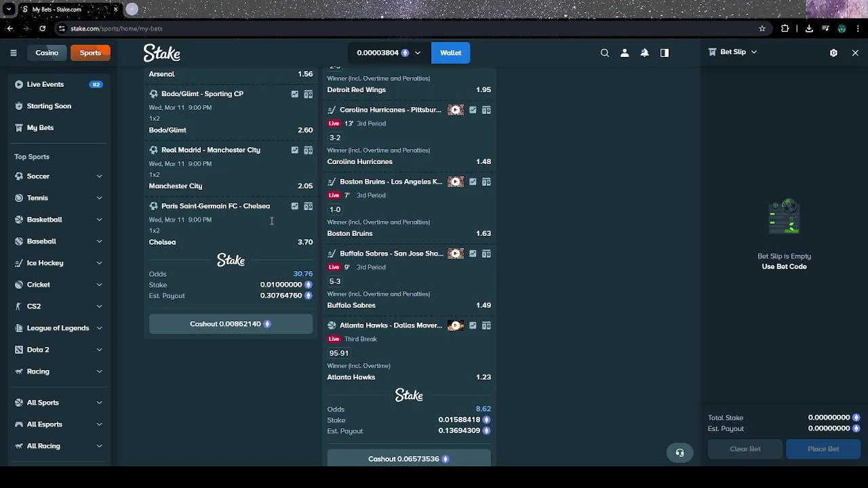Expand the Baseball category
The image size is (868, 488).
click(x=99, y=241)
